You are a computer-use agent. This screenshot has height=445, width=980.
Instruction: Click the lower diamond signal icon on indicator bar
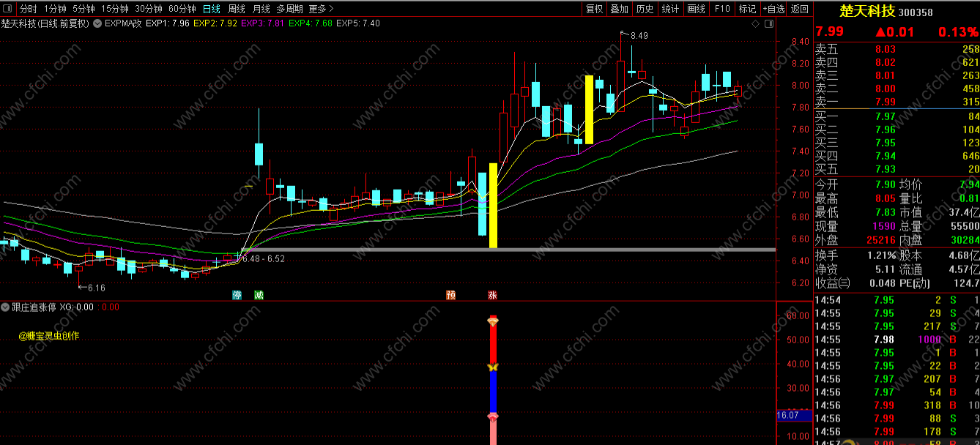click(493, 417)
